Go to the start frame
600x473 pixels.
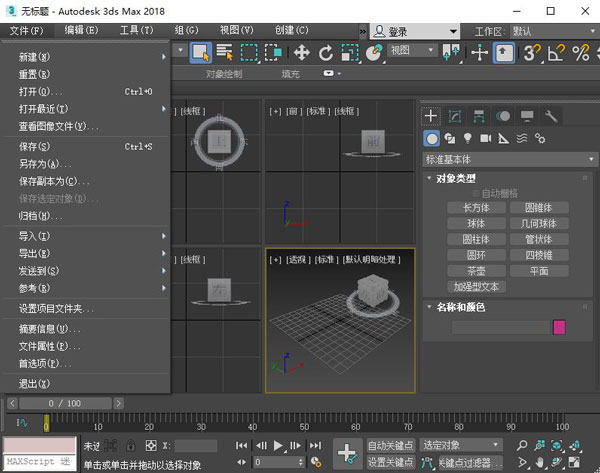click(241, 445)
